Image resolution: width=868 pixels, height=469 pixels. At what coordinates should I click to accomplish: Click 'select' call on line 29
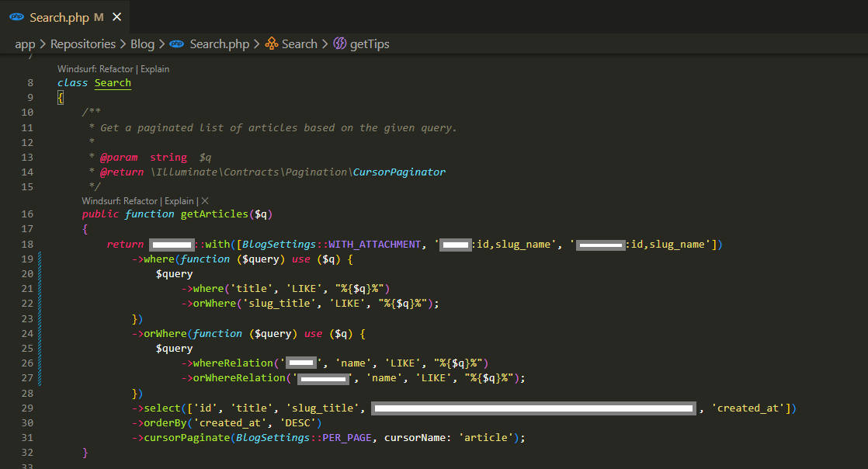tap(162, 408)
